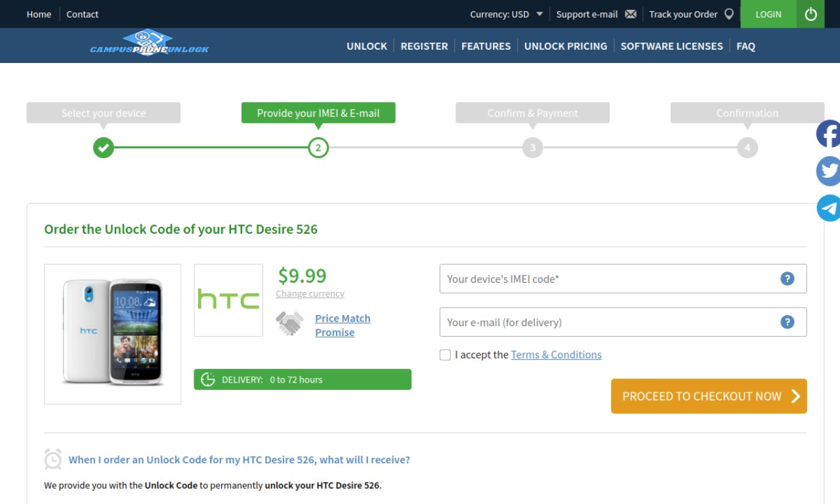Click the Change currency link
The image size is (840, 504).
[x=310, y=293]
